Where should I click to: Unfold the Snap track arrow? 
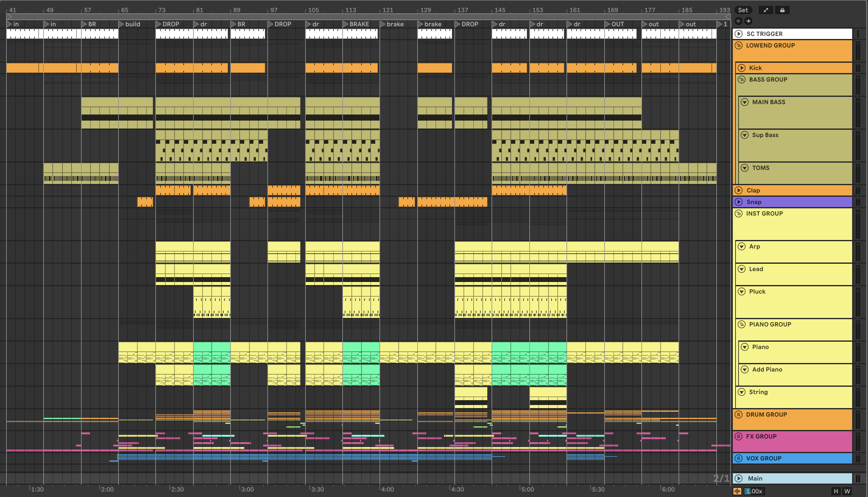click(x=739, y=202)
